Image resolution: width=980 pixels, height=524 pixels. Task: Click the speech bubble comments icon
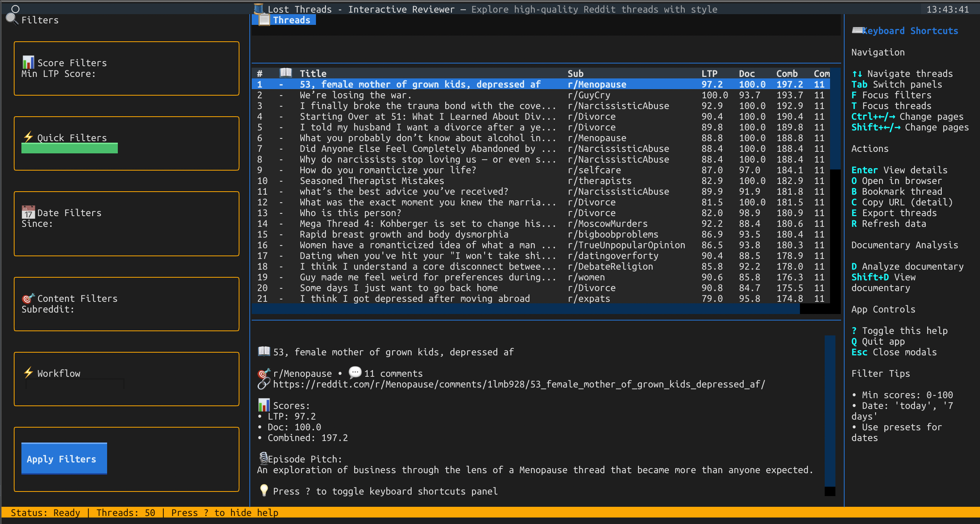(x=355, y=373)
